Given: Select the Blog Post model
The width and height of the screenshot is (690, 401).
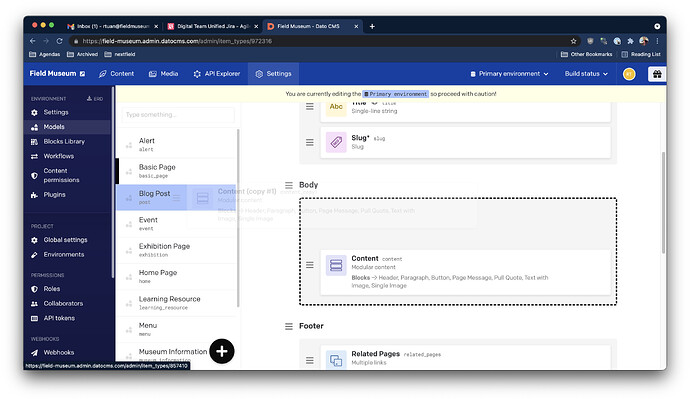Looking at the screenshot, I should tap(177, 197).
